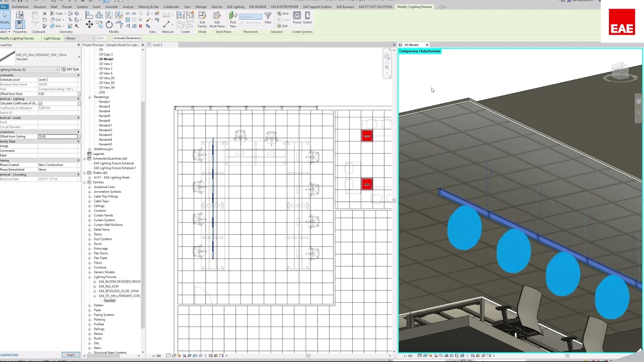The image size is (644, 362).
Task: Collapse the Schedules/Quantities node
Action: (85, 159)
